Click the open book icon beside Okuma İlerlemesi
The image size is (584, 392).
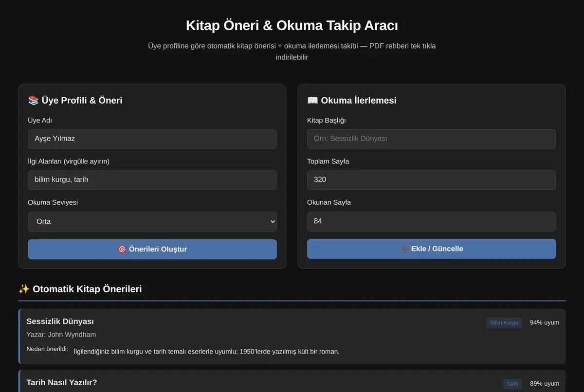pos(312,100)
